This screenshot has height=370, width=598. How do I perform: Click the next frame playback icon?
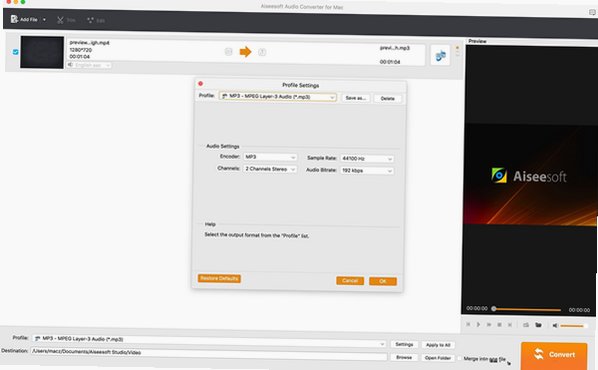pyautogui.click(x=510, y=325)
